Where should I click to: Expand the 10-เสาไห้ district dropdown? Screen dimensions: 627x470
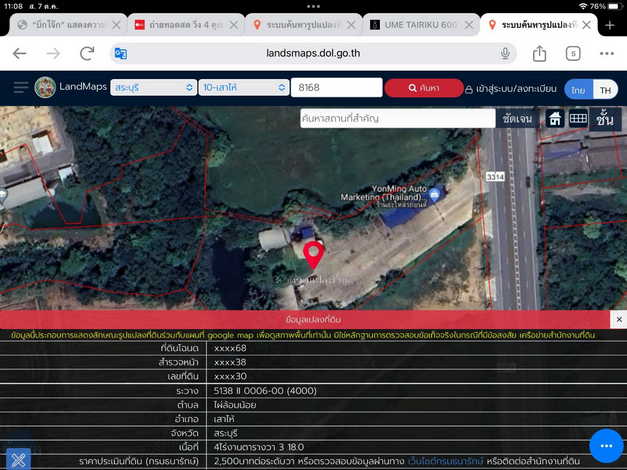pyautogui.click(x=241, y=88)
